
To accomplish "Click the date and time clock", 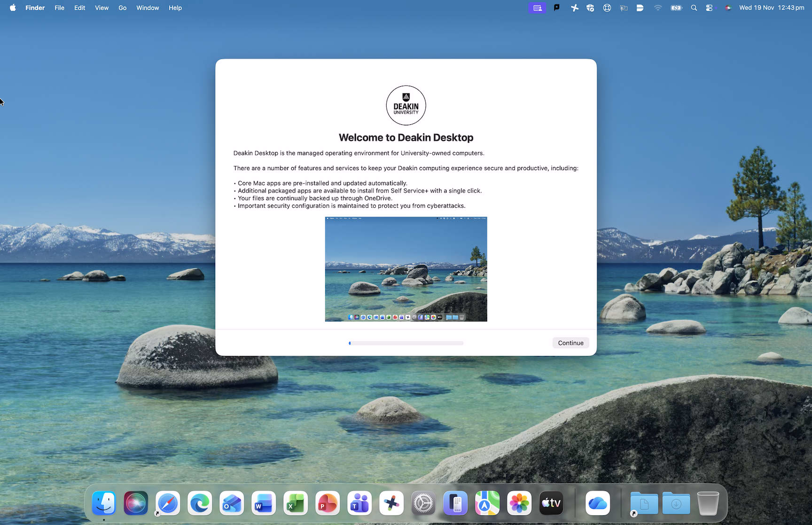I will (771, 8).
